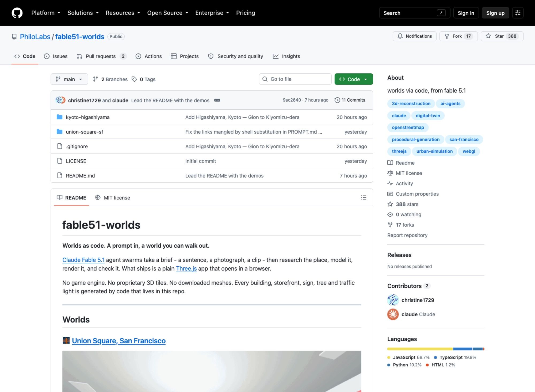Switch to the Actions tab
Viewport: 535px width, 392px height.
149,56
